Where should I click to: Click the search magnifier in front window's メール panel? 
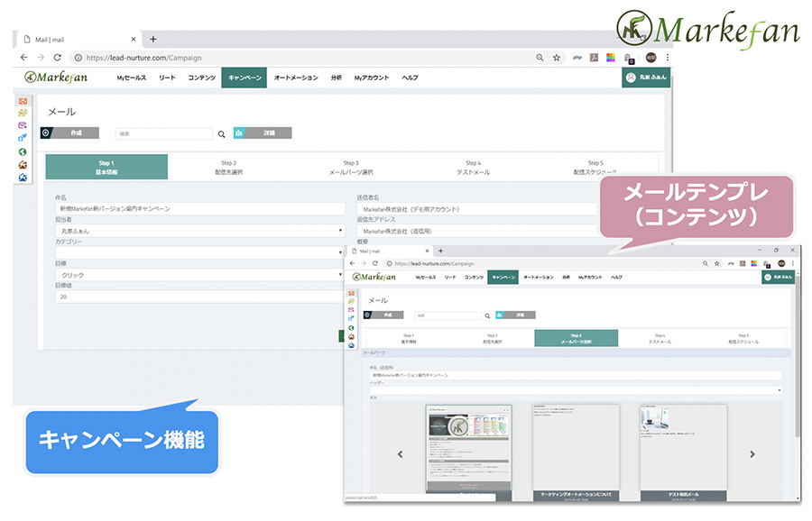tap(487, 315)
